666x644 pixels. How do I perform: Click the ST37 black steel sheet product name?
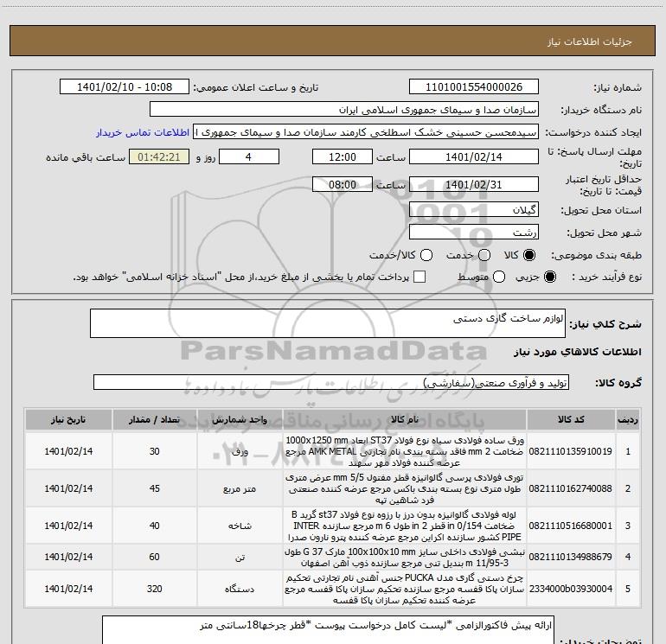point(405,451)
